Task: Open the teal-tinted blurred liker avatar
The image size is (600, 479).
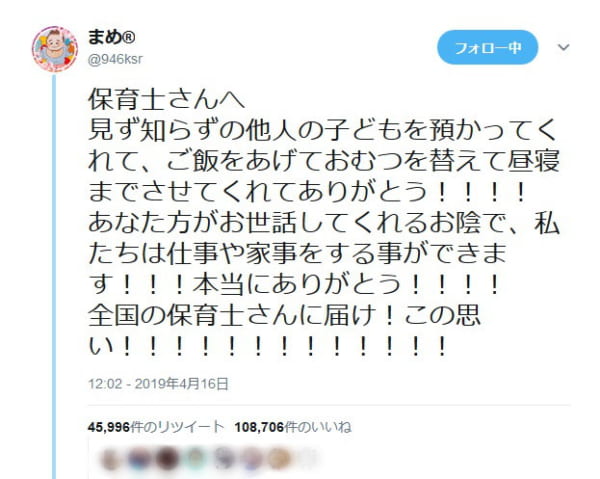Action: coord(195,459)
